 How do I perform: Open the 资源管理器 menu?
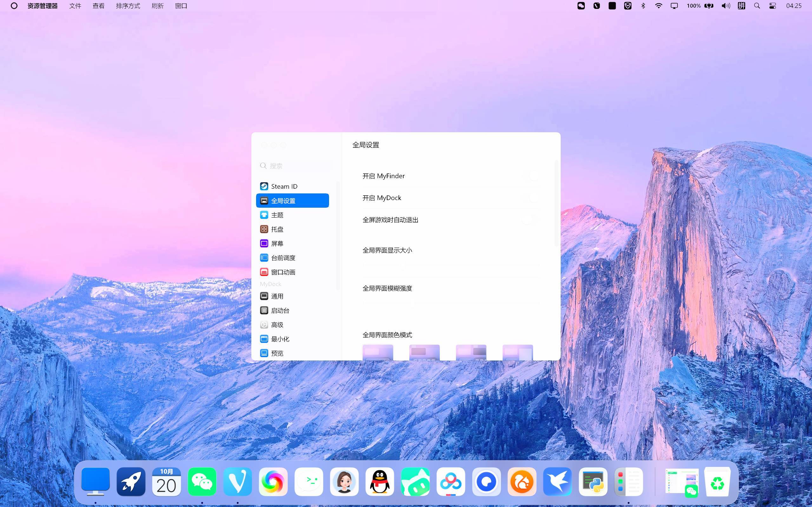(43, 6)
